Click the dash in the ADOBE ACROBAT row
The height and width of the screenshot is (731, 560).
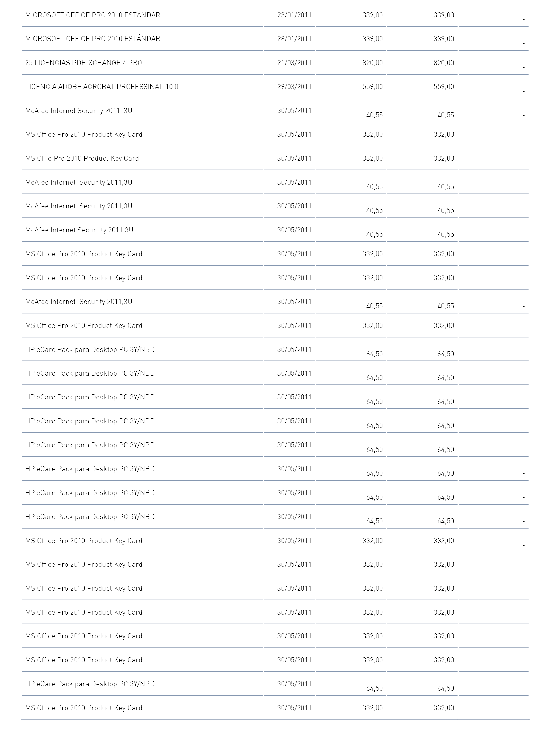524,91
